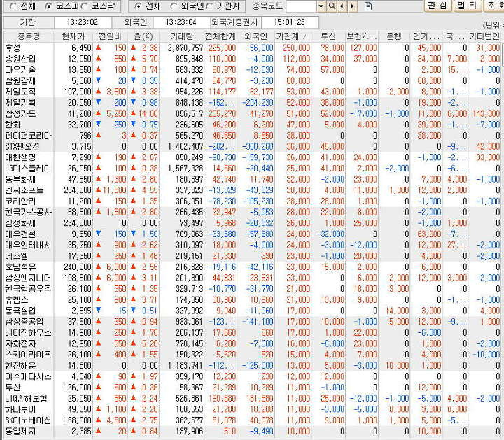504x440 pixels.
Task: Sort by the 현재가 column header
Action: pyautogui.click(x=73, y=36)
